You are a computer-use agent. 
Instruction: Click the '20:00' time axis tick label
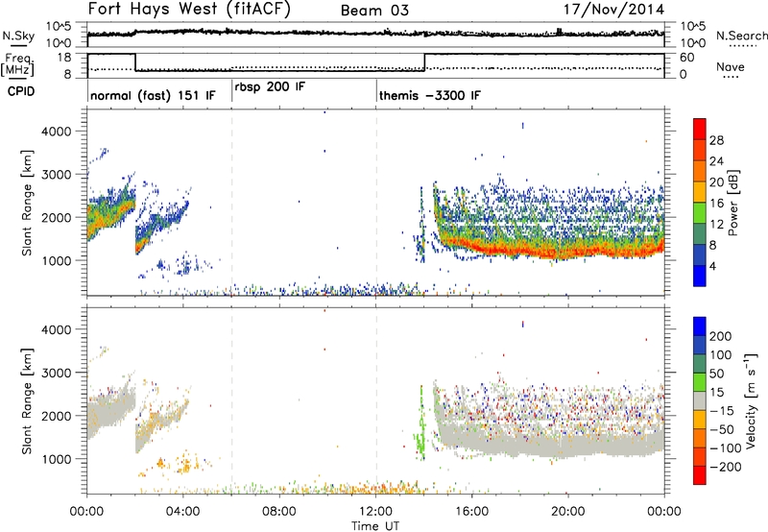coord(568,512)
